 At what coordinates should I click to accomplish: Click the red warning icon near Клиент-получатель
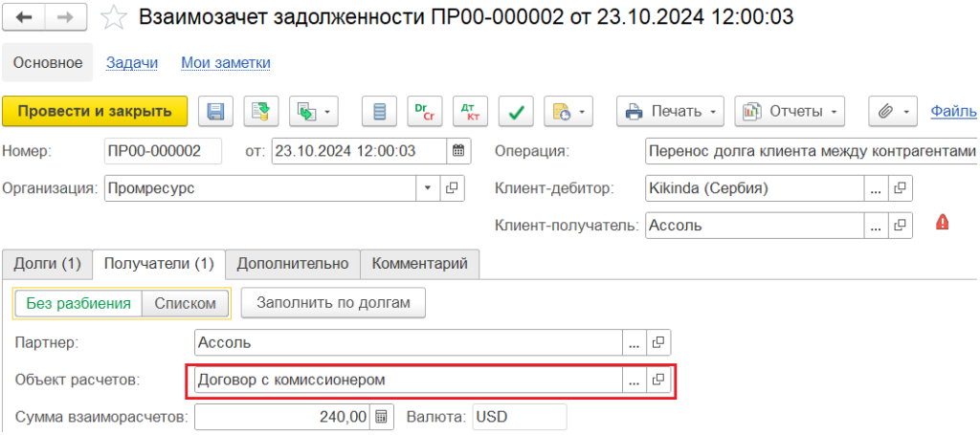pyautogui.click(x=943, y=224)
